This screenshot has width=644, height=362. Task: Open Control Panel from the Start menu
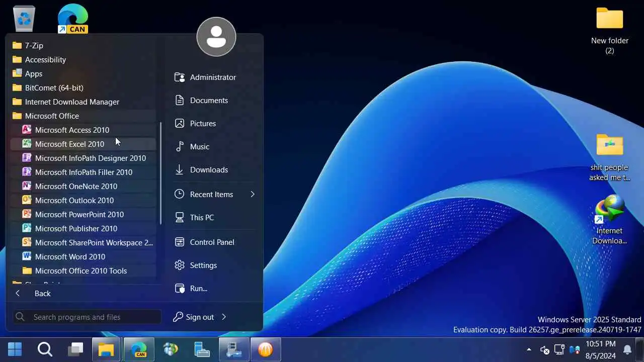tap(214, 242)
